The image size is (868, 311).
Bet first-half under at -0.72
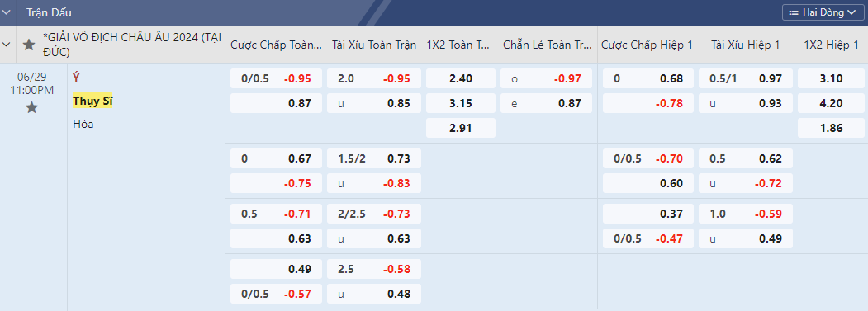(x=746, y=183)
